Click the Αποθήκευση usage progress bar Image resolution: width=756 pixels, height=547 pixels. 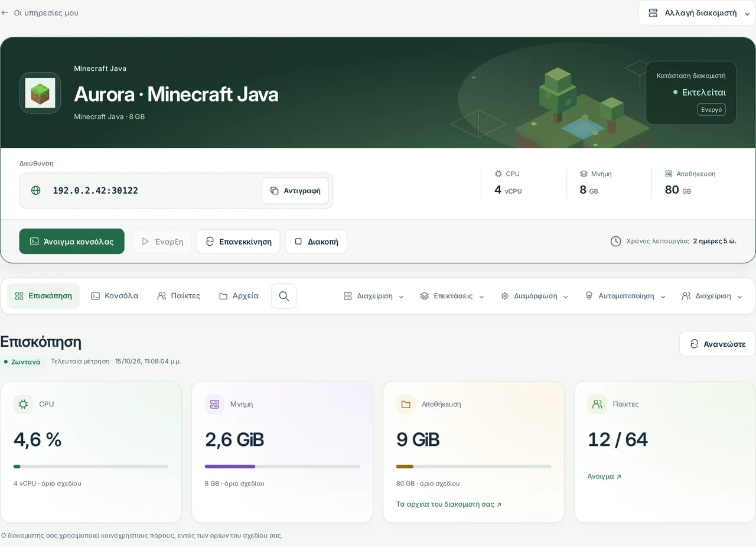474,467
